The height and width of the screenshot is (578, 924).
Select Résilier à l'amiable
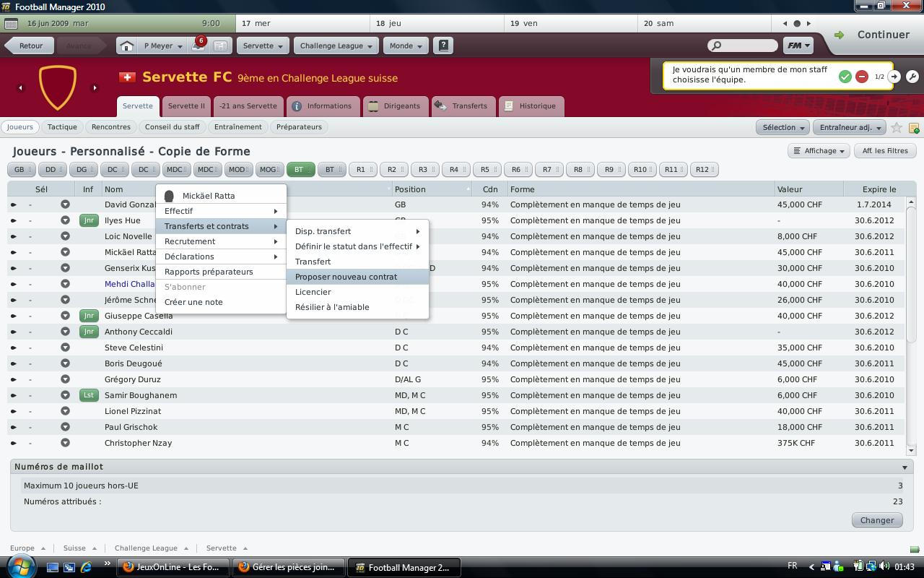[358, 307]
